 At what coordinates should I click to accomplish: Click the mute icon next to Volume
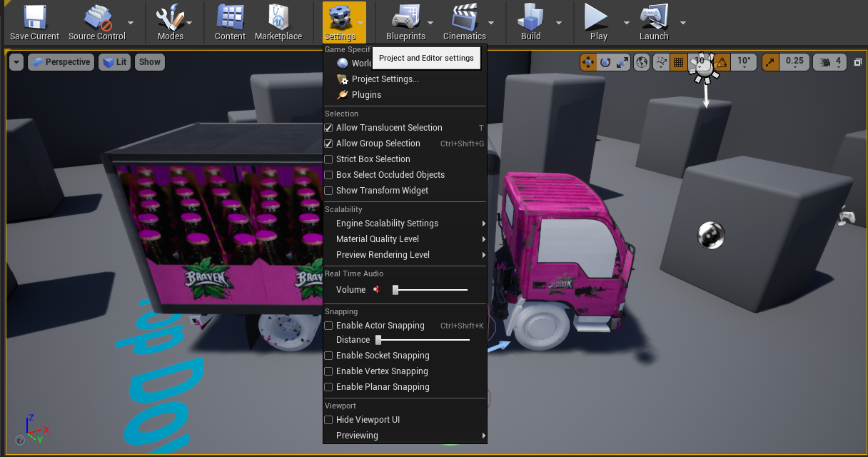377,290
